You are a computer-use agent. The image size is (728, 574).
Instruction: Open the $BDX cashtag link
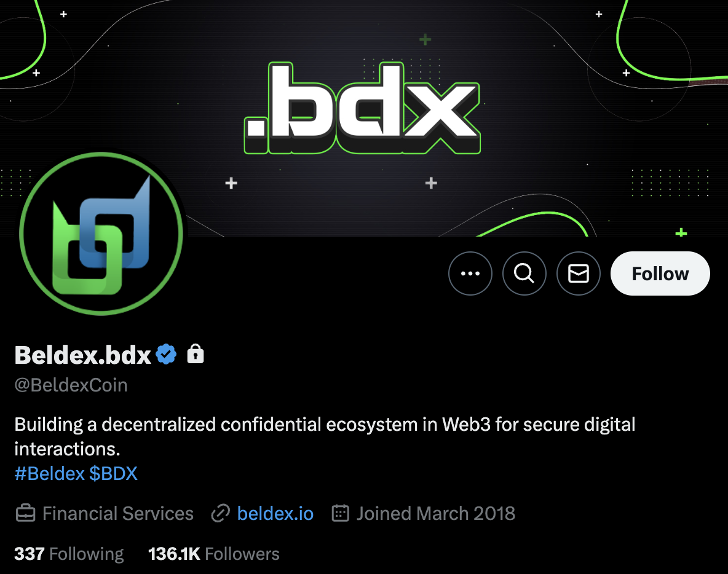point(113,474)
